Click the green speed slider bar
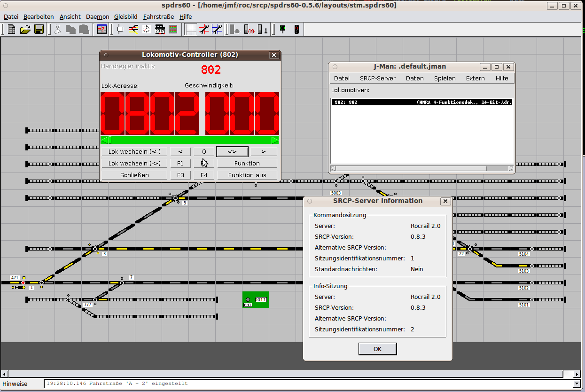 (190, 140)
